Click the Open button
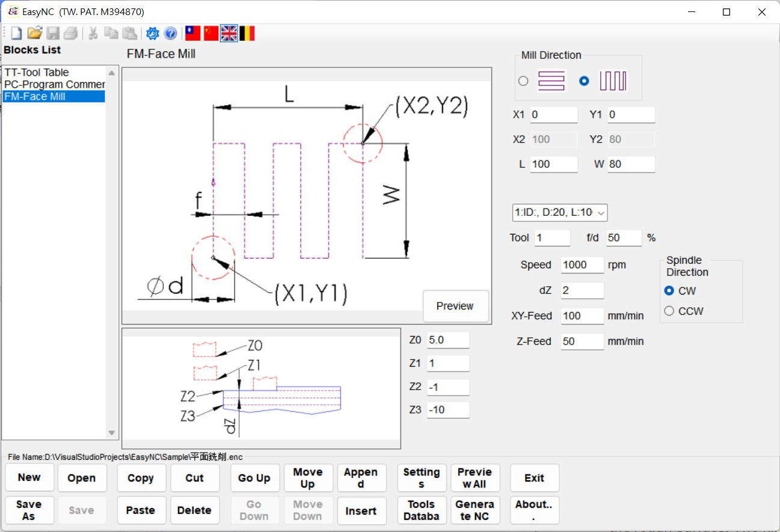 click(82, 478)
